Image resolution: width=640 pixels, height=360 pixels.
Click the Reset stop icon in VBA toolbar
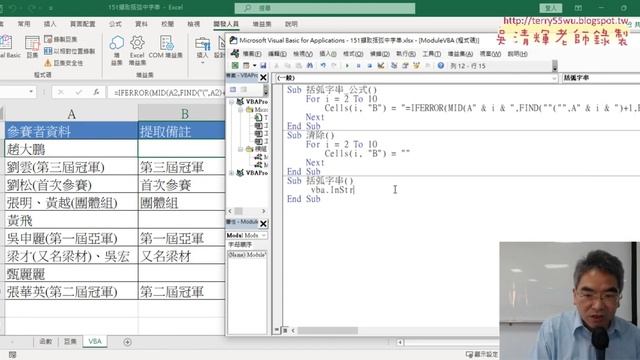369,66
